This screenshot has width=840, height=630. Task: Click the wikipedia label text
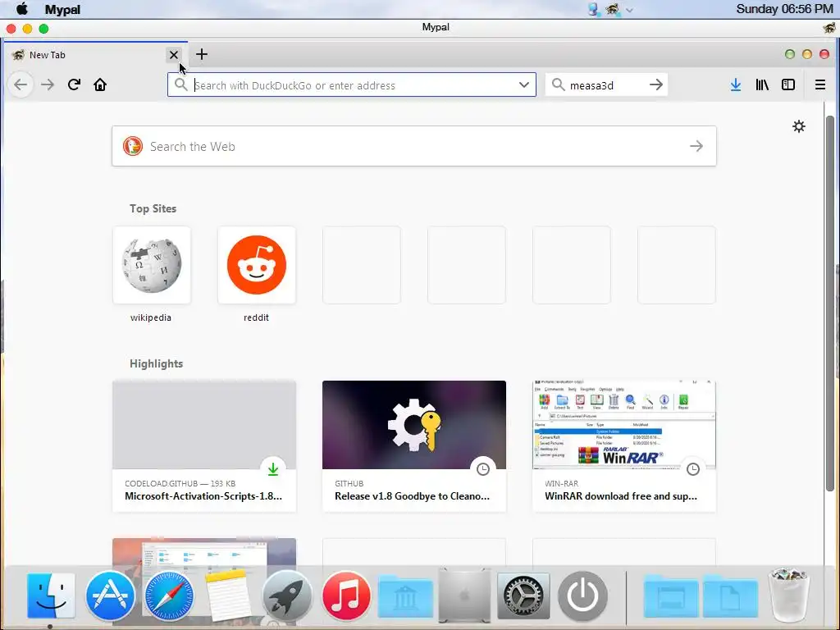pos(151,317)
